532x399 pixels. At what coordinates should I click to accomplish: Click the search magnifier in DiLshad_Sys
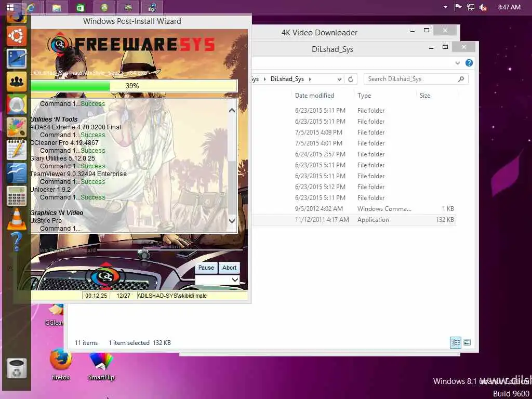point(461,79)
